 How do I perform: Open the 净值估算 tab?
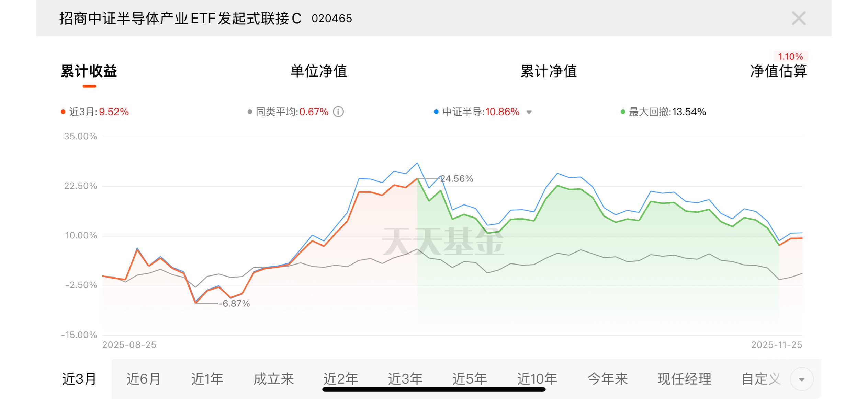[x=778, y=71]
